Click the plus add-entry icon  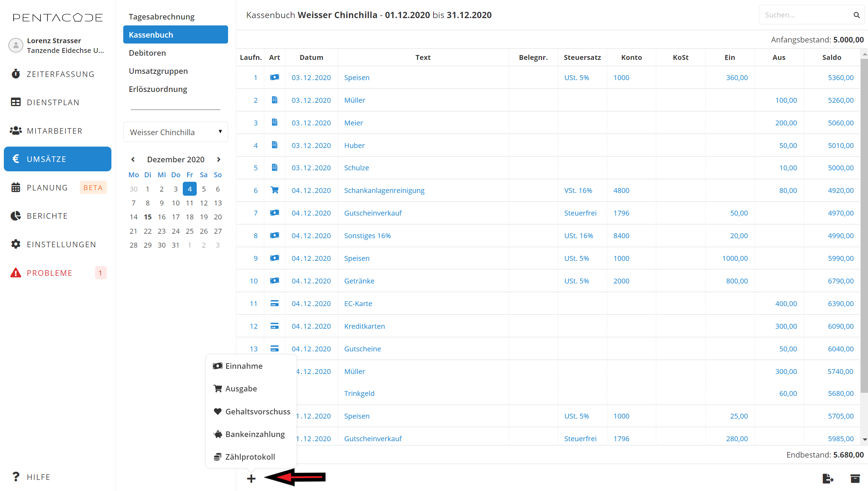251,478
